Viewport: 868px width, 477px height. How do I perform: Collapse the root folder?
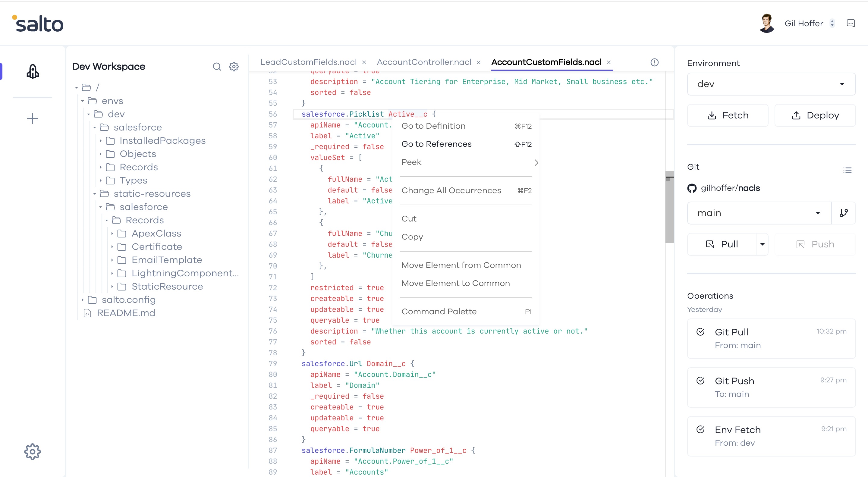(x=77, y=88)
